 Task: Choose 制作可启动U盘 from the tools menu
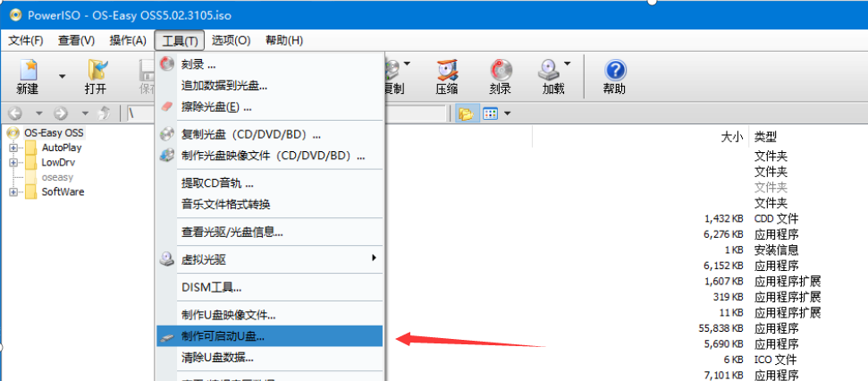click(x=223, y=336)
